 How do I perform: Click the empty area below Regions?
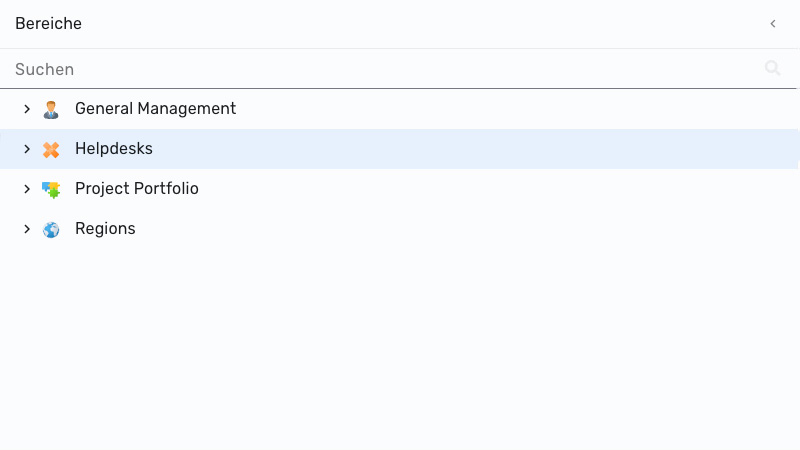pyautogui.click(x=400, y=347)
